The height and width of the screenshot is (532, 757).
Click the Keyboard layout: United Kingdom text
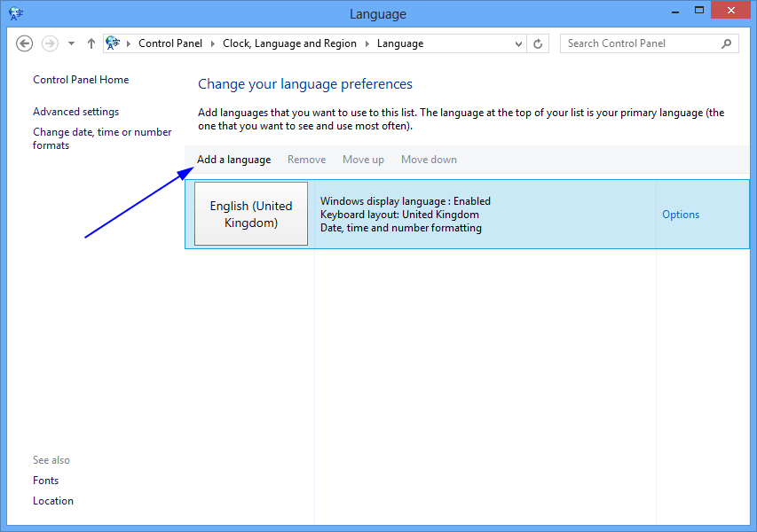click(x=399, y=215)
